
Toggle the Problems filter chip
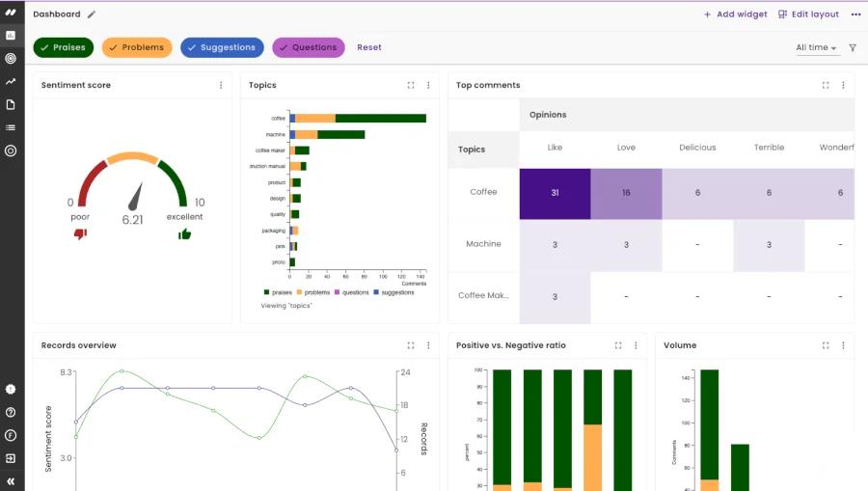point(137,47)
